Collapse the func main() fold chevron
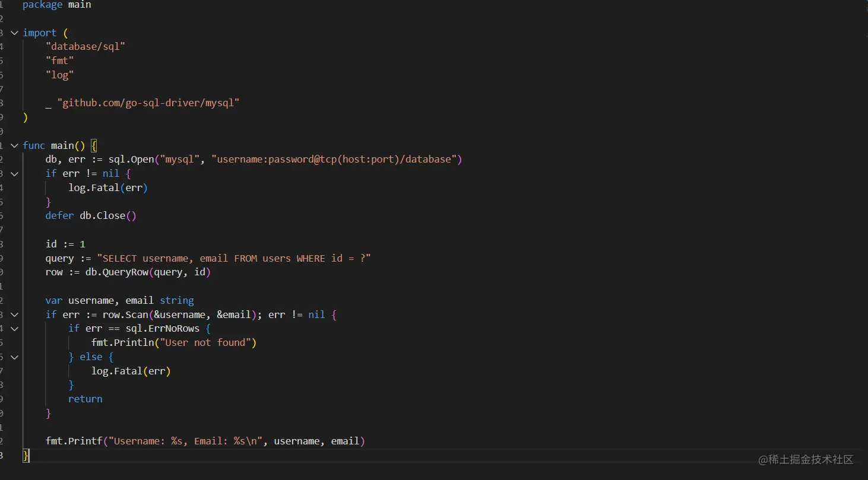 [14, 145]
